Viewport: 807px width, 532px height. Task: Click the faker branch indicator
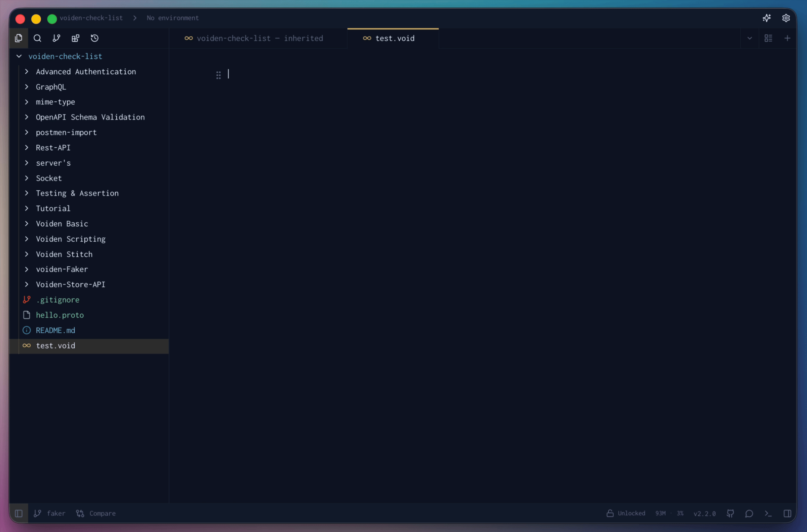pos(49,513)
